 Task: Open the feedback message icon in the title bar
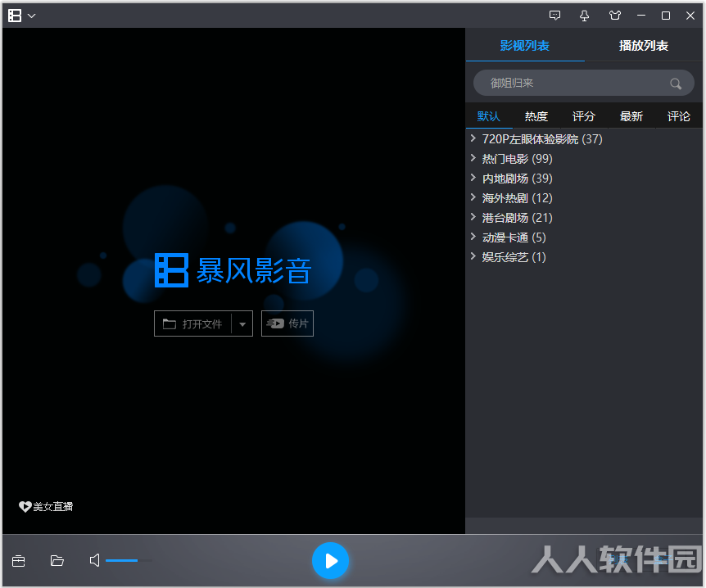[x=554, y=16]
